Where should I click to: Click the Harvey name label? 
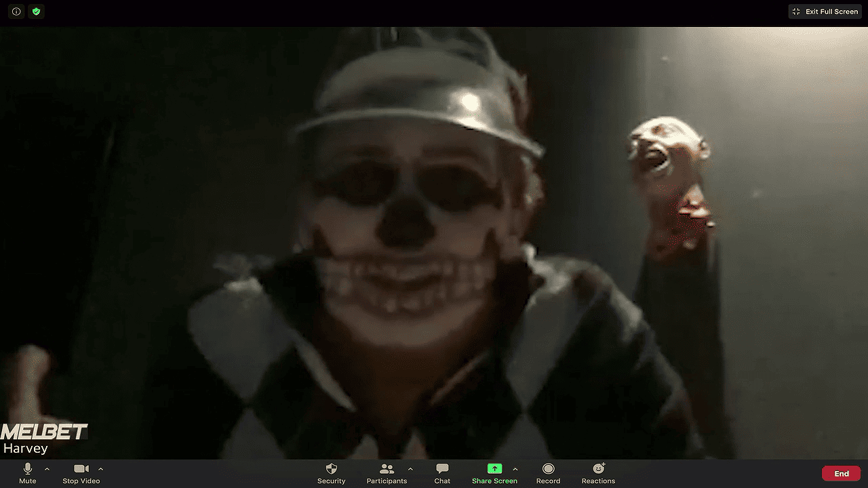pos(25,448)
